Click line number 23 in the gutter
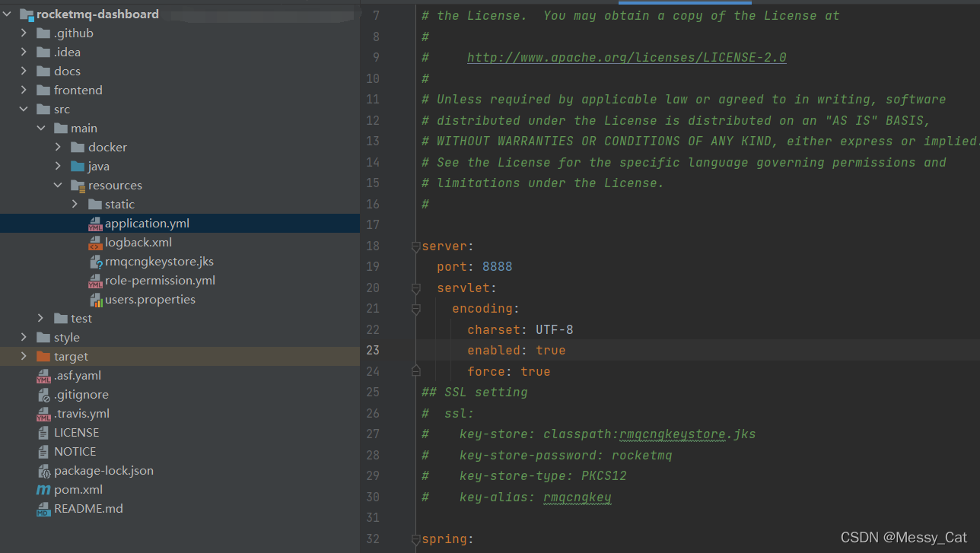 point(372,351)
